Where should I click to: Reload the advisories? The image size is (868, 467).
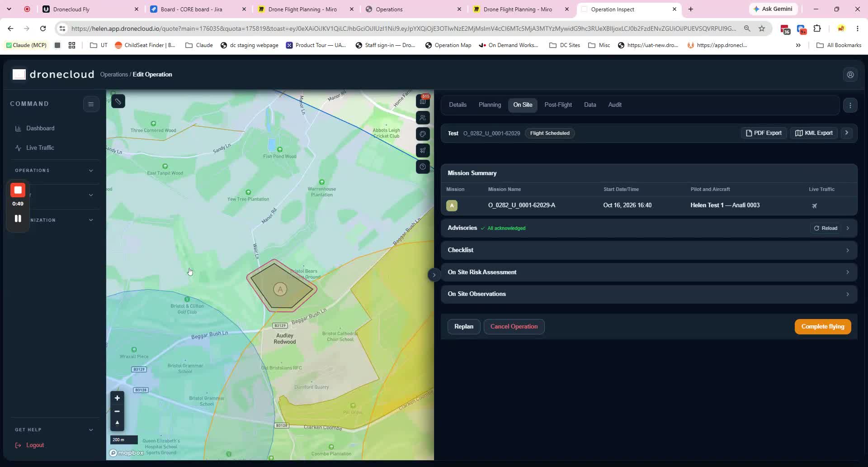[x=826, y=228]
